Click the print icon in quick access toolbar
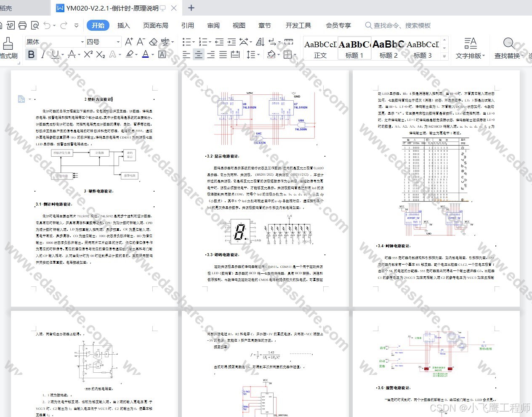 pyautogui.click(x=22, y=25)
